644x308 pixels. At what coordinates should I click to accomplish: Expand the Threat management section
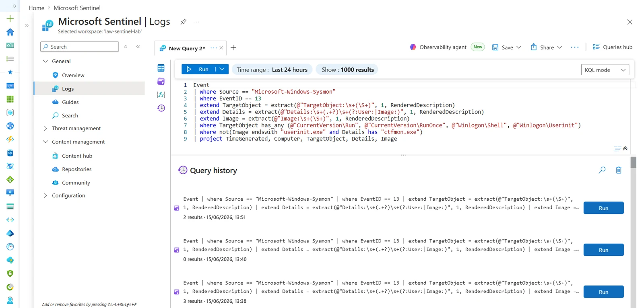coord(45,128)
